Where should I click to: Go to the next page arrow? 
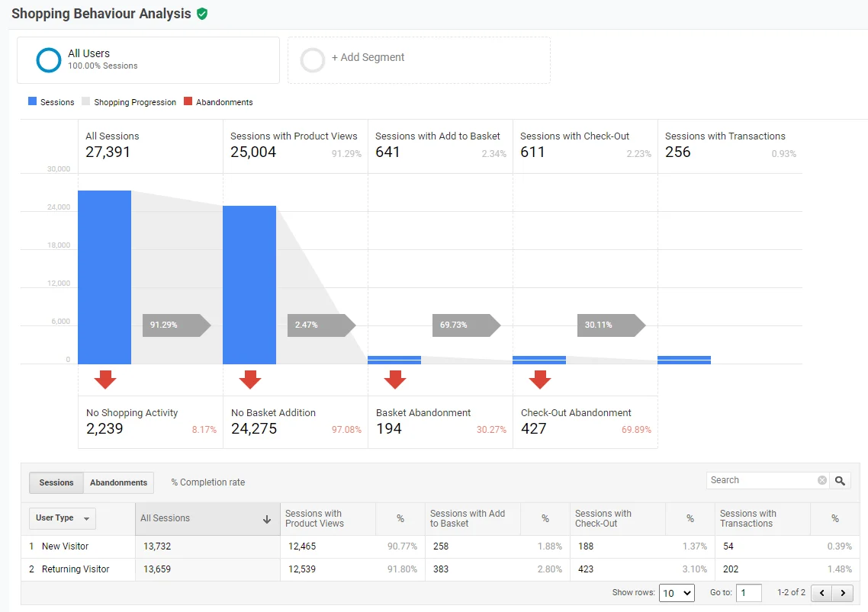[843, 593]
